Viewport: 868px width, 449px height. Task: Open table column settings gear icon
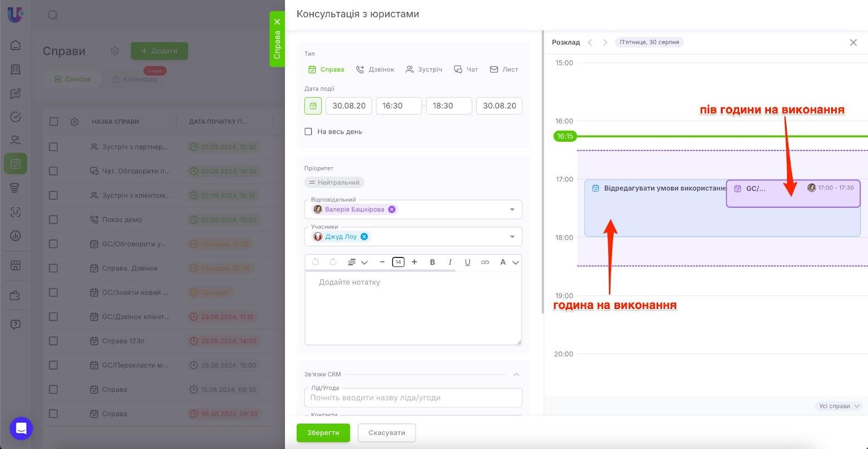(75, 122)
